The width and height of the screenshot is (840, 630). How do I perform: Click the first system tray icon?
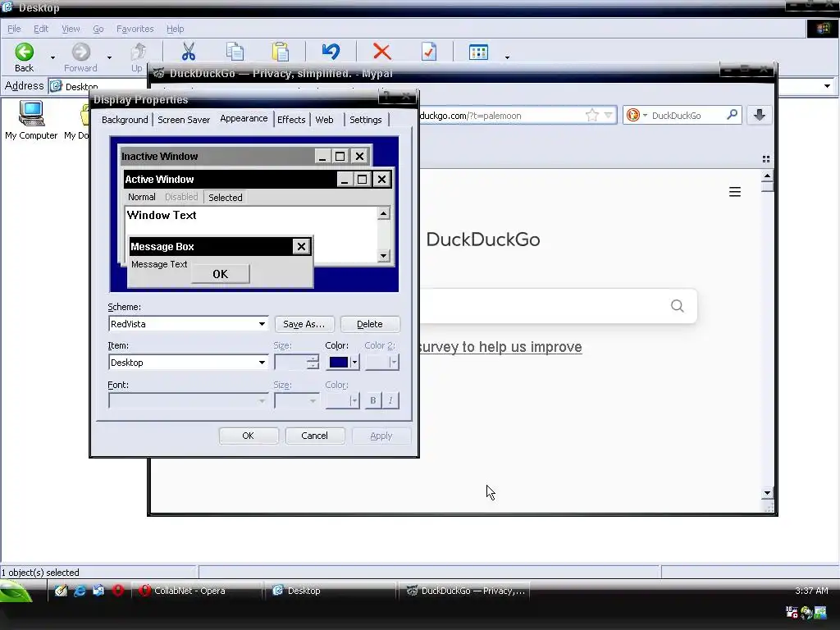792,612
